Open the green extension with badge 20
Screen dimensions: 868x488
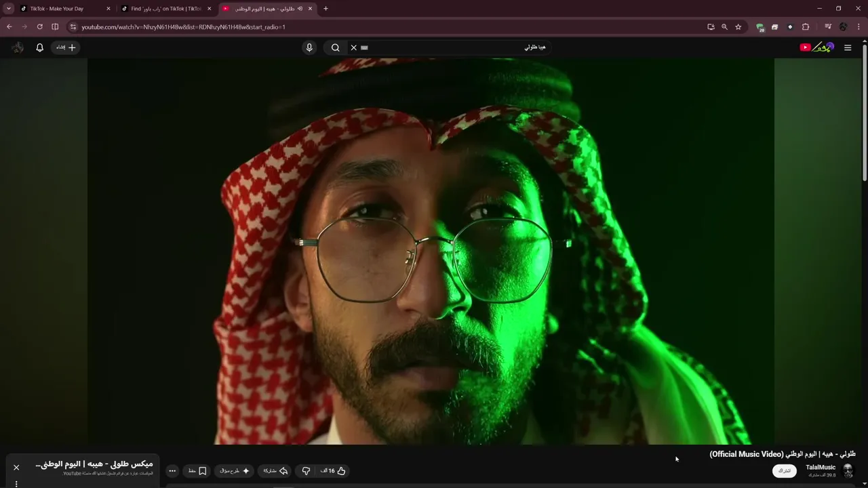(x=760, y=27)
